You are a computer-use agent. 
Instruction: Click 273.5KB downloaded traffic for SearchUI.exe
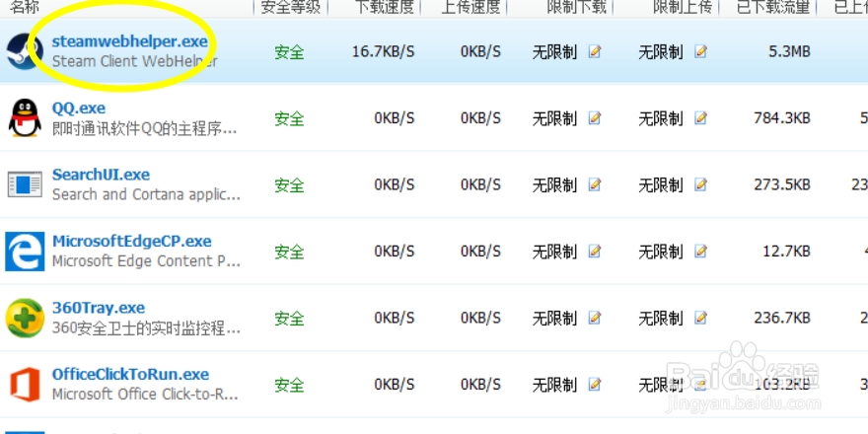click(782, 184)
